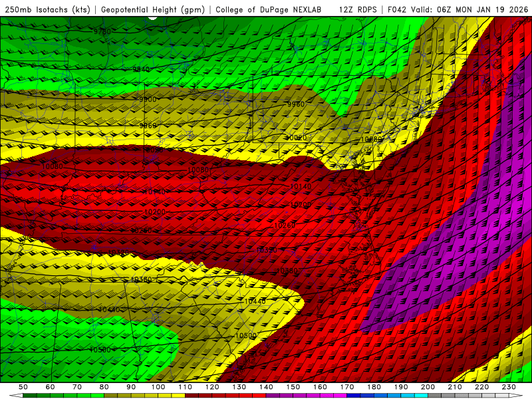The width and height of the screenshot is (532, 399).
Task: Click the 'F042' forecast hour label
Action: click(397, 10)
